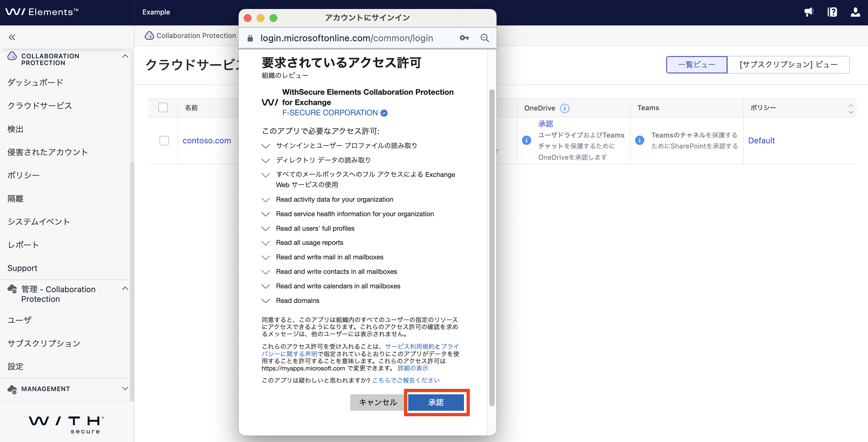Open 設定 in sidebar
Screen dimensions: 868x442
click(15, 366)
